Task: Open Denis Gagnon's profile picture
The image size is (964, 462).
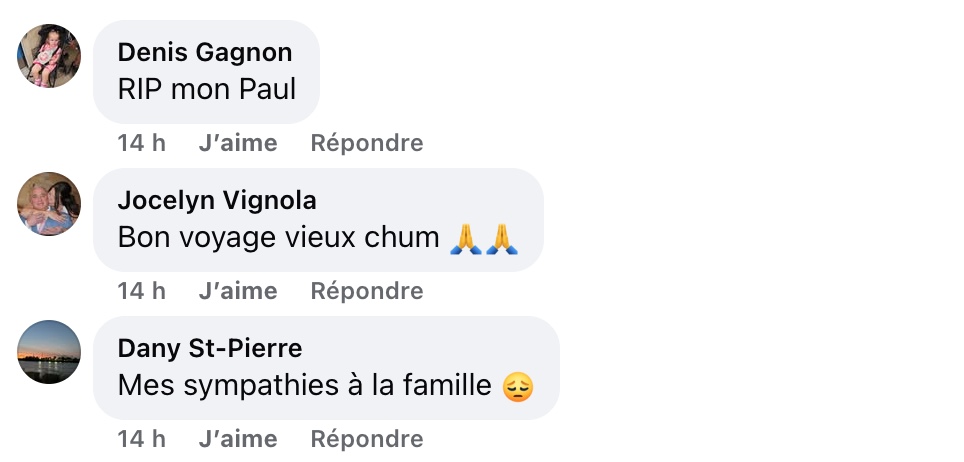Action: (x=49, y=56)
